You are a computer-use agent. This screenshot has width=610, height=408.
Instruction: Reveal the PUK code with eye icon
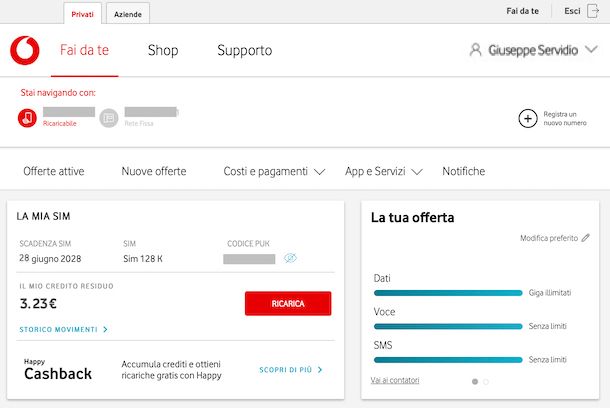(x=290, y=258)
